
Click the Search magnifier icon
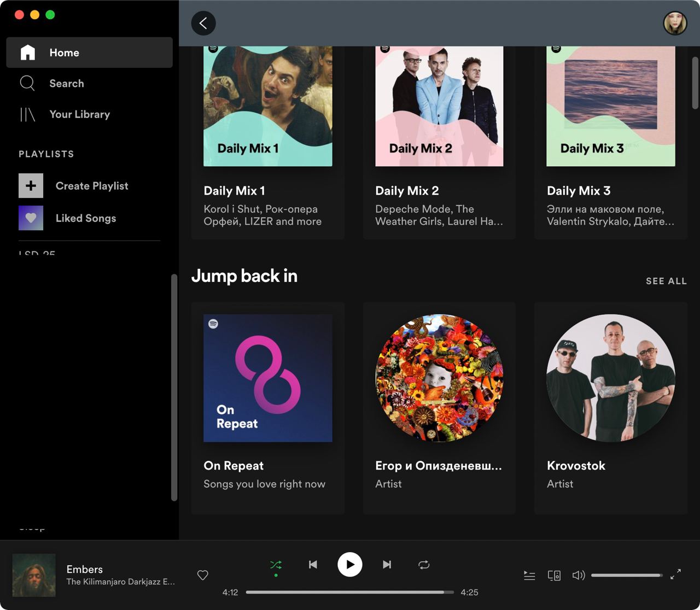tap(27, 83)
